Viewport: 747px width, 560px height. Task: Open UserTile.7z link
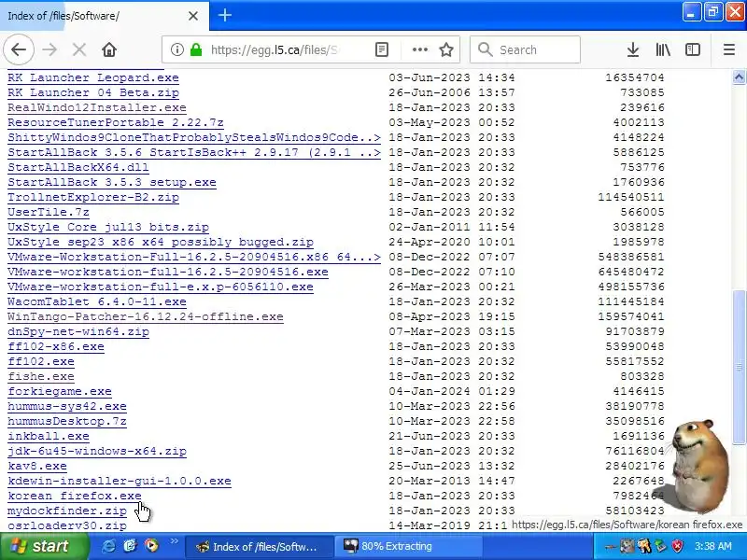coord(49,212)
